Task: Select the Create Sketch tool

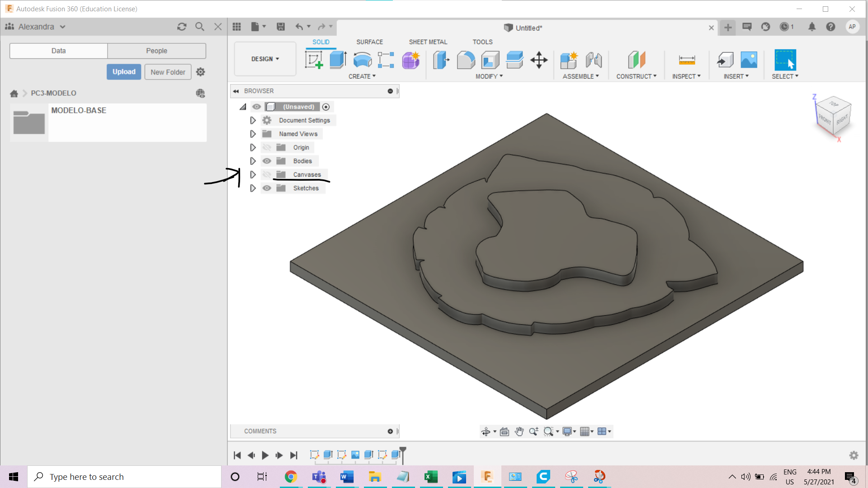Action: [314, 60]
